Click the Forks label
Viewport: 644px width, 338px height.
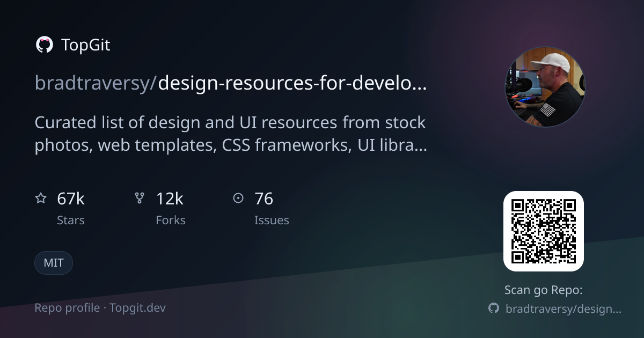(171, 220)
